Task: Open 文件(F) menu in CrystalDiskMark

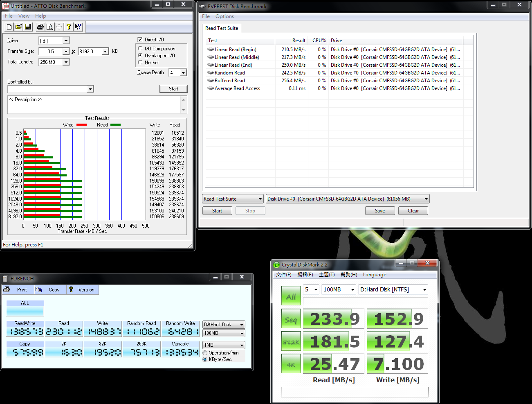Action: click(284, 275)
